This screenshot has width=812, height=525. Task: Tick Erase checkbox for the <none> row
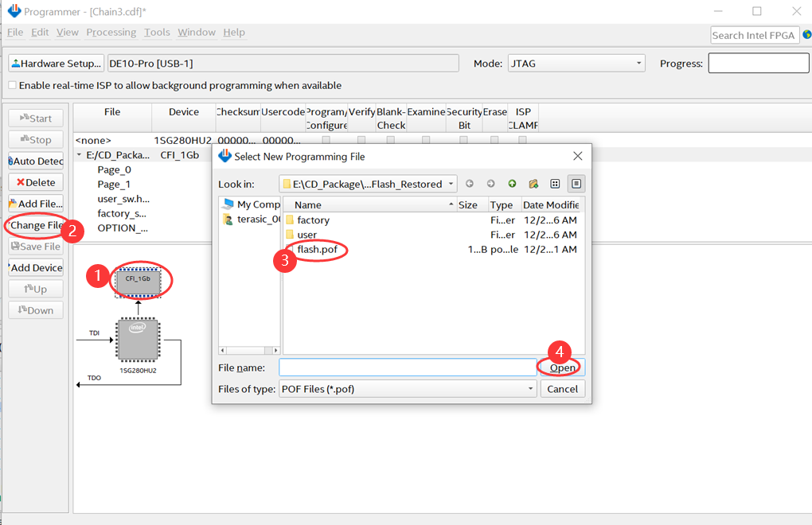494,140
